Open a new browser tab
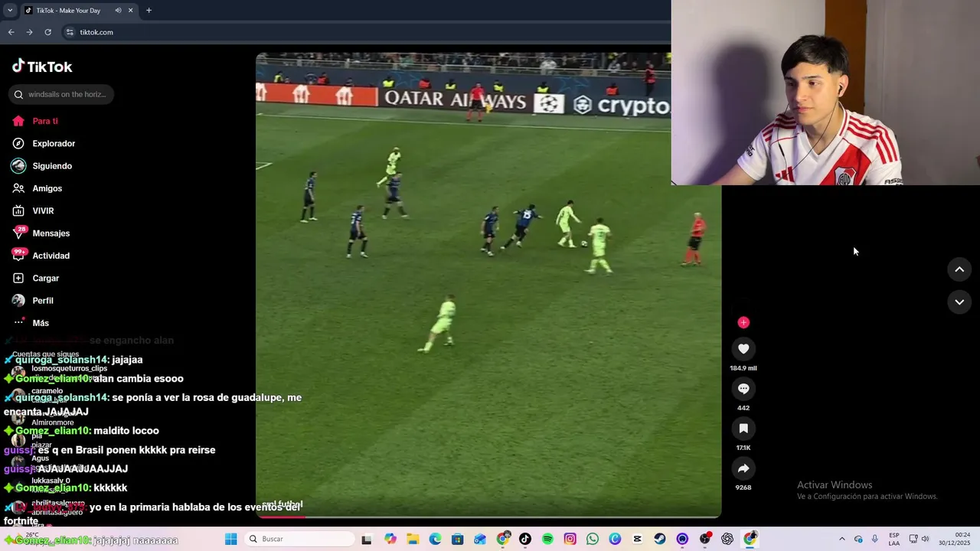The width and height of the screenshot is (980, 551). pos(149,11)
